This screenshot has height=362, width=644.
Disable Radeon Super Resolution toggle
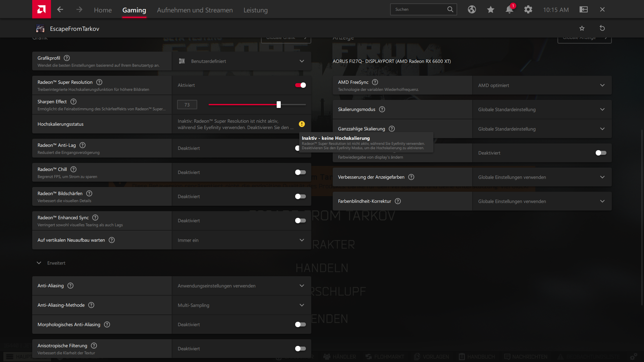pyautogui.click(x=300, y=85)
